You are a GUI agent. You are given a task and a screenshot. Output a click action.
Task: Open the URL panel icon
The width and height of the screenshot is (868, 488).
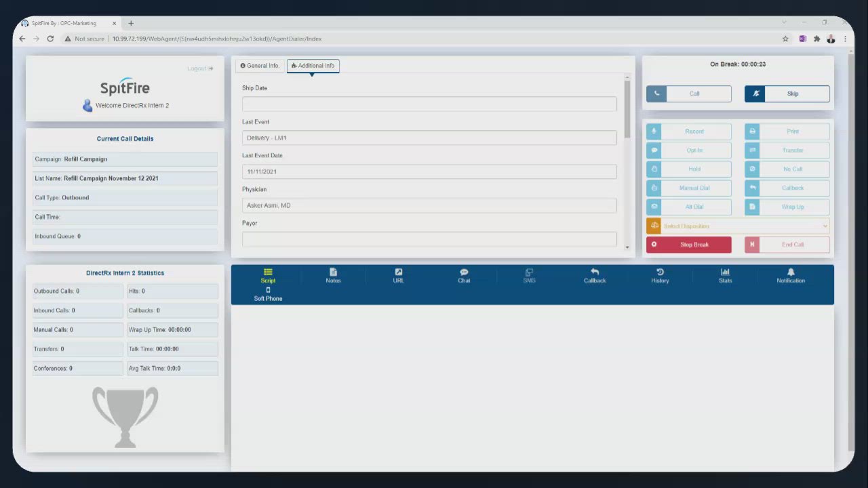coord(399,272)
